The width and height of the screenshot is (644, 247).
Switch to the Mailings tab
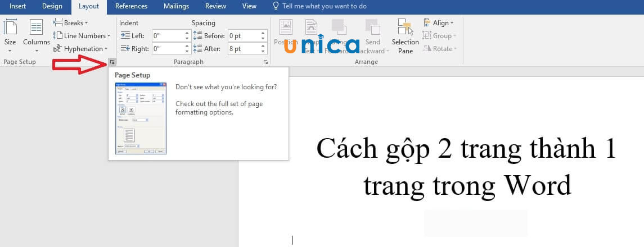click(176, 6)
